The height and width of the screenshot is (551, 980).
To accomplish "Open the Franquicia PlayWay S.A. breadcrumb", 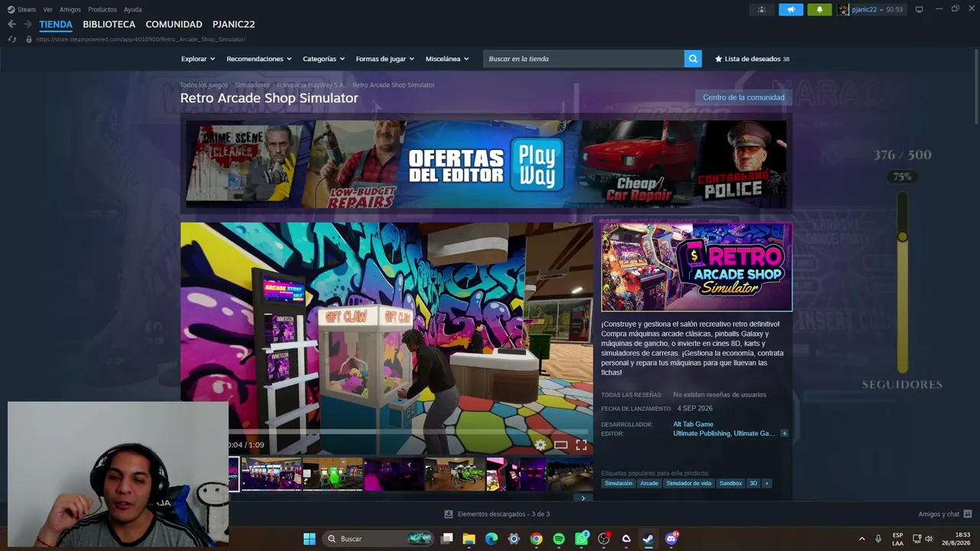I will [310, 85].
